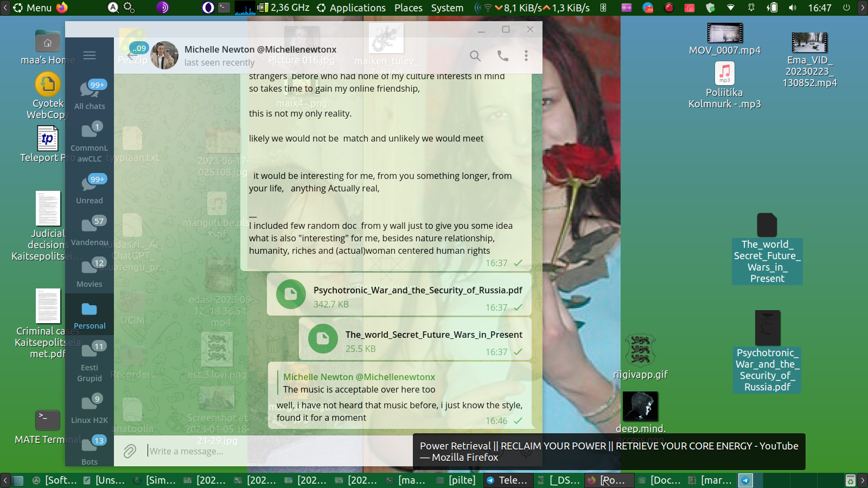
Task: Switch to the Personal chat folder
Action: point(90,314)
